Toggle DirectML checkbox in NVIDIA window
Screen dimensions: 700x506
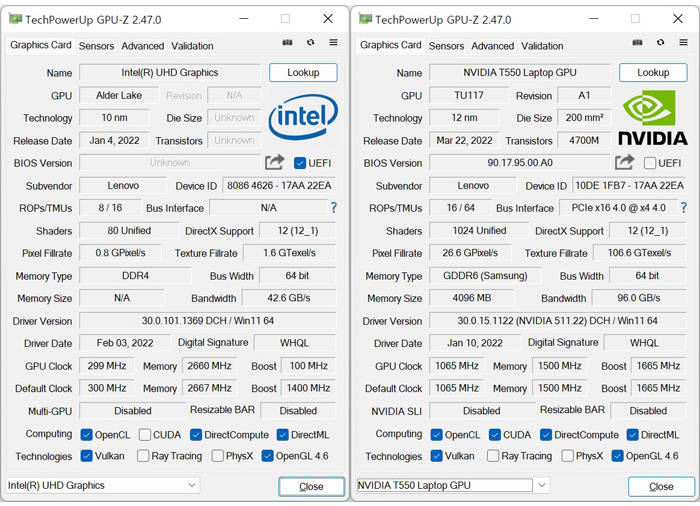(x=633, y=435)
